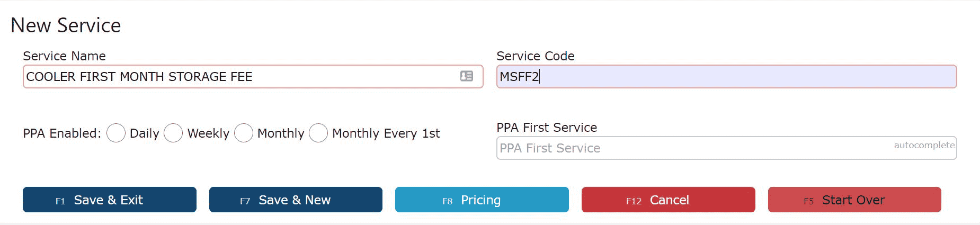
Task: Click into the Service Code field
Action: [x=726, y=77]
